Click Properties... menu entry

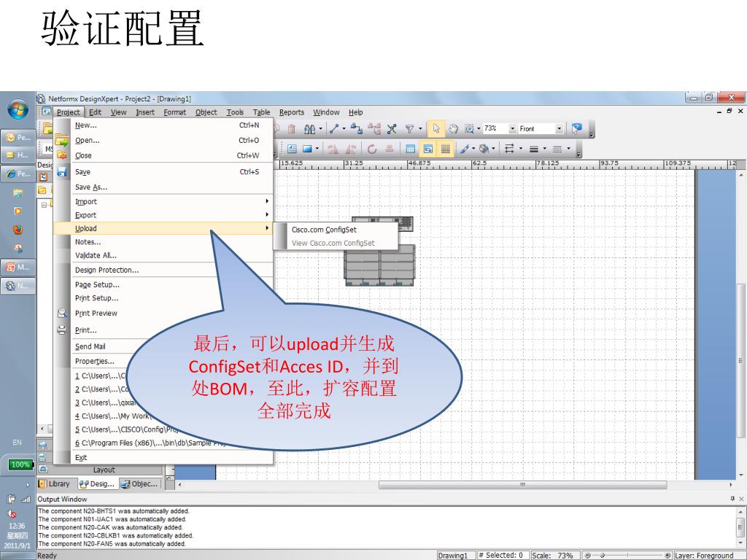tap(94, 361)
